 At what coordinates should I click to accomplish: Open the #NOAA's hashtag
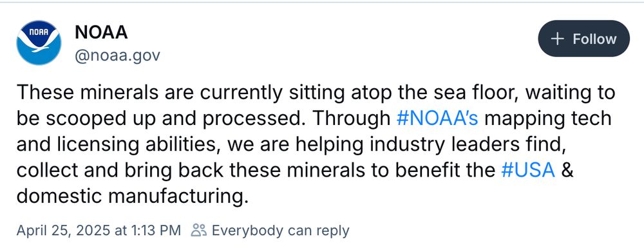pos(437,119)
